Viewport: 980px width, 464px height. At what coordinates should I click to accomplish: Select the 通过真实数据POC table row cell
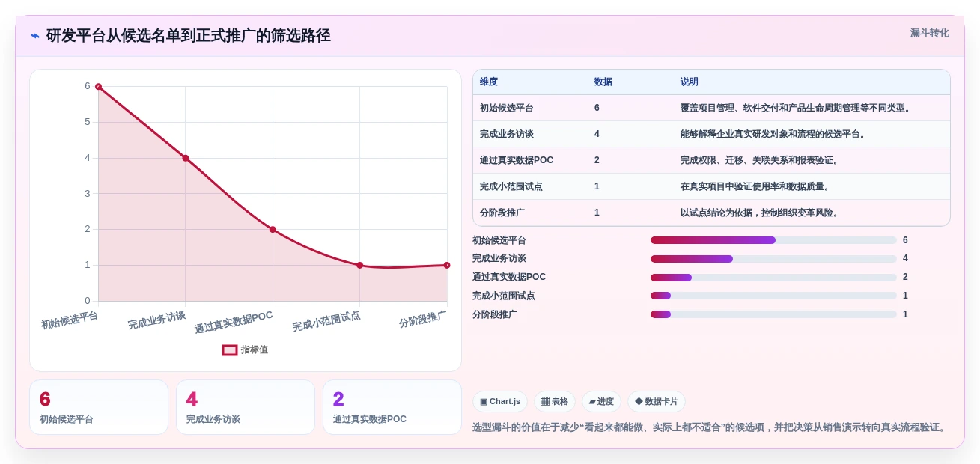point(517,160)
